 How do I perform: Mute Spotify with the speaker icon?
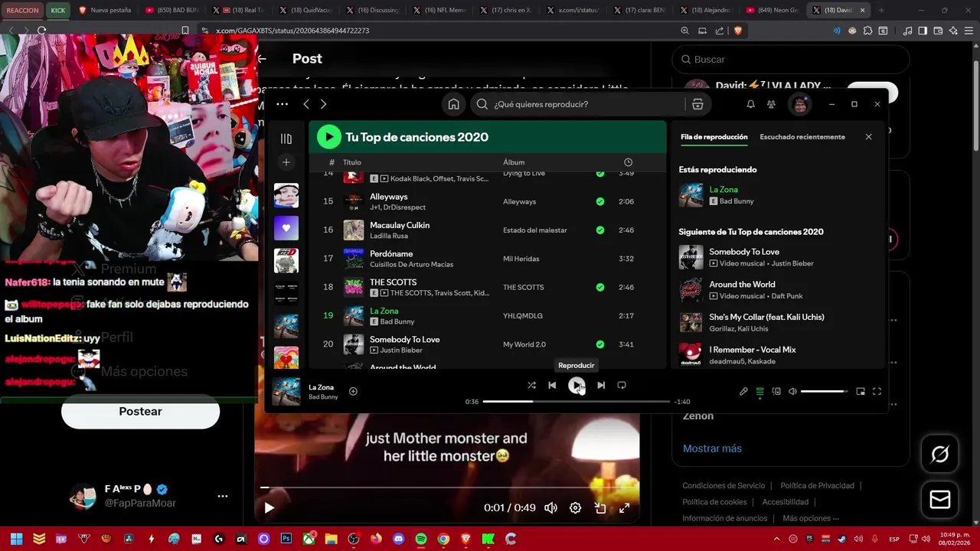tap(793, 392)
